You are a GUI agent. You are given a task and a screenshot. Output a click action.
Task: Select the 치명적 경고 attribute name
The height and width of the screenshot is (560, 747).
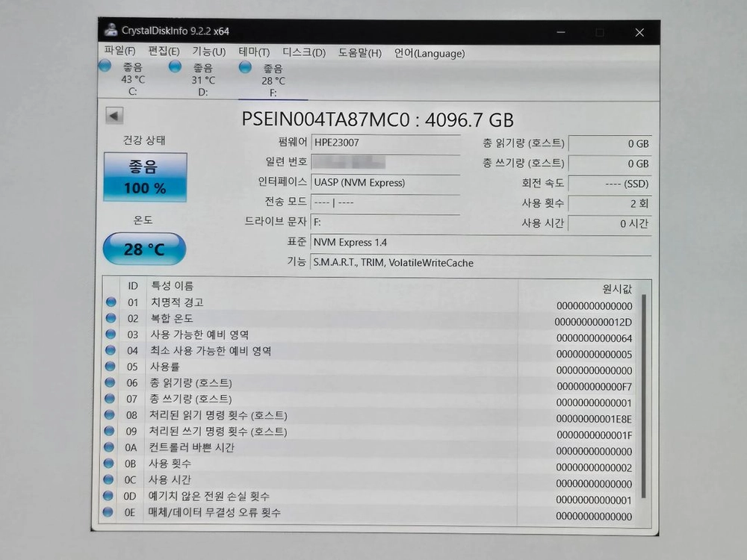(177, 302)
